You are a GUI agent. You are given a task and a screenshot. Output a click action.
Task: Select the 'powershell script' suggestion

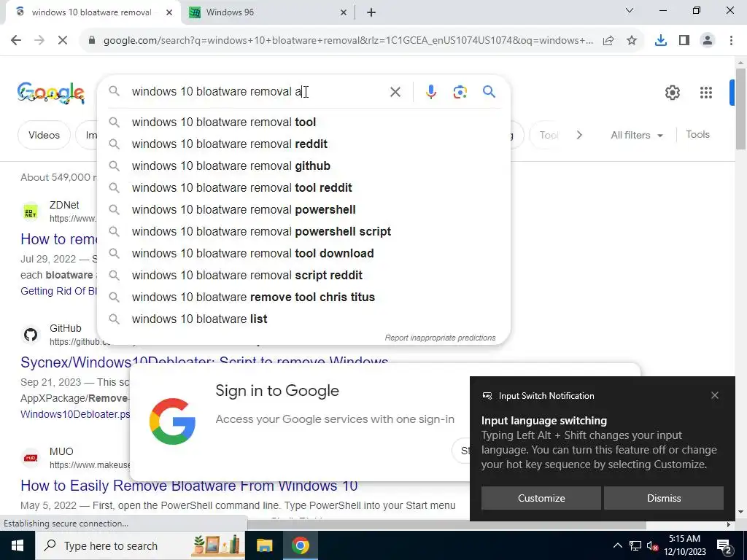(303, 231)
